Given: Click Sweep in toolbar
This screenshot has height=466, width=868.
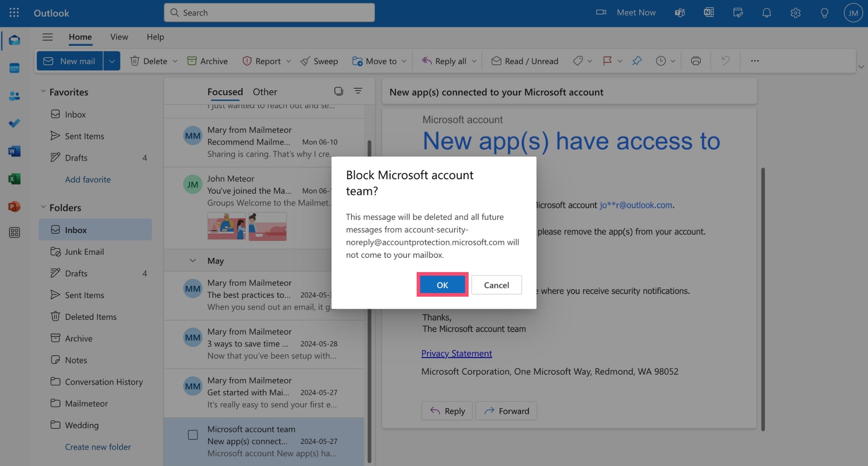Looking at the screenshot, I should [319, 61].
